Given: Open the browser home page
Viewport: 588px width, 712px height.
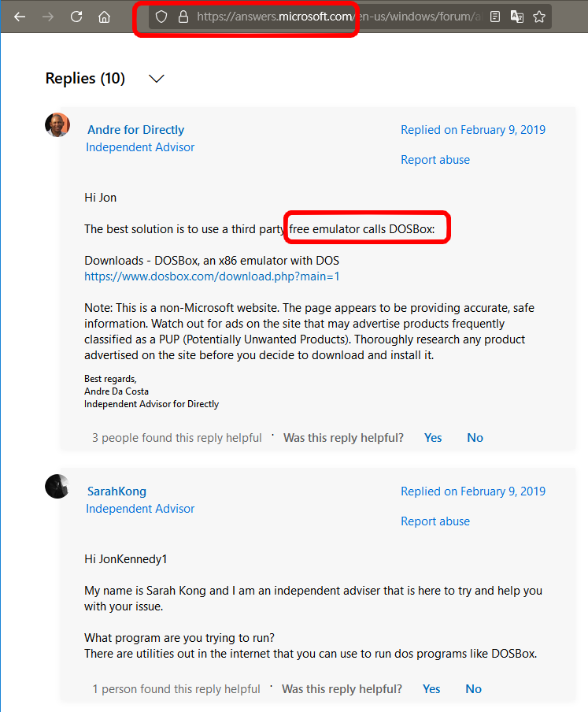Looking at the screenshot, I should [x=104, y=17].
